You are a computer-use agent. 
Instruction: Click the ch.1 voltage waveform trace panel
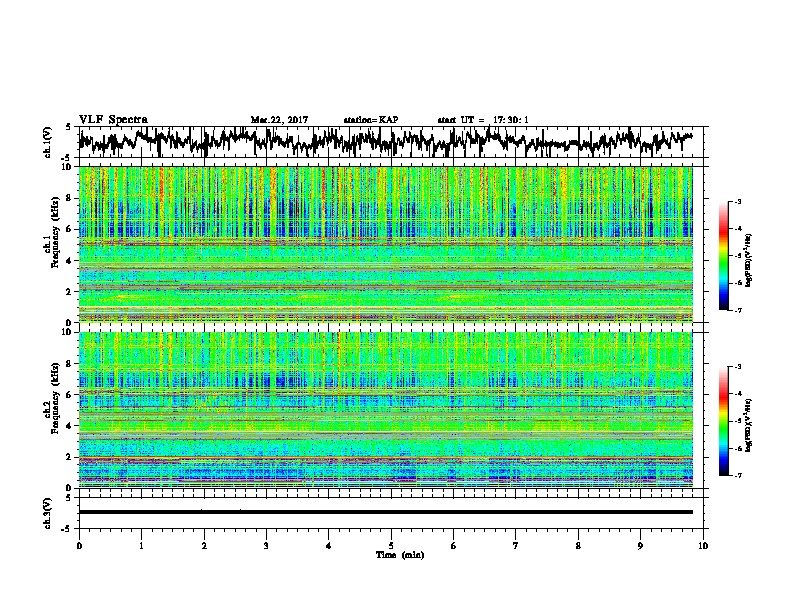click(393, 142)
